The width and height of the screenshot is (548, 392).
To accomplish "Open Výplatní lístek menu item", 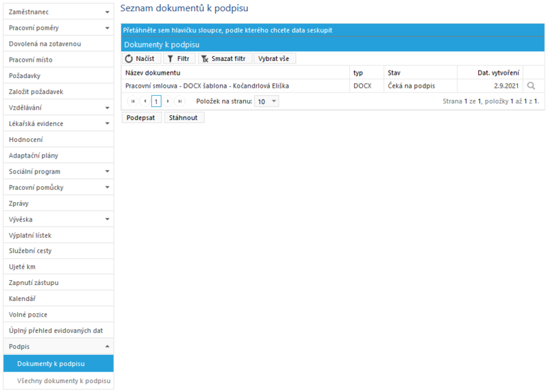I will click(58, 235).
